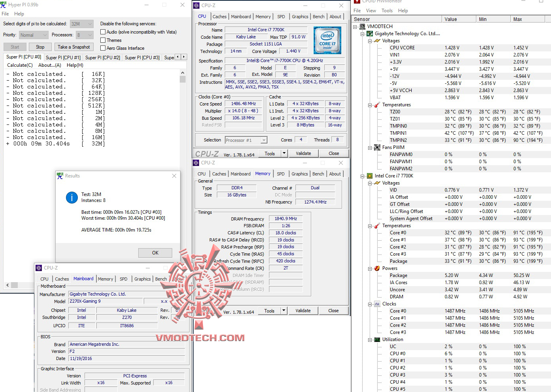
Task: Click the Voltages icon under Gigabyte Technology
Action: tap(377, 41)
